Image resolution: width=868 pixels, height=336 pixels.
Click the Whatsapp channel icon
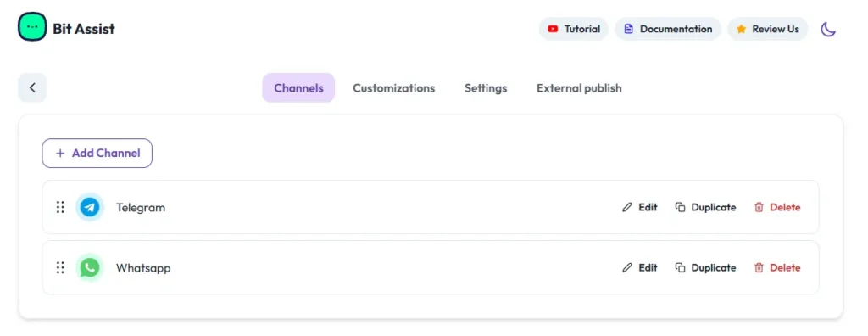[x=90, y=268]
